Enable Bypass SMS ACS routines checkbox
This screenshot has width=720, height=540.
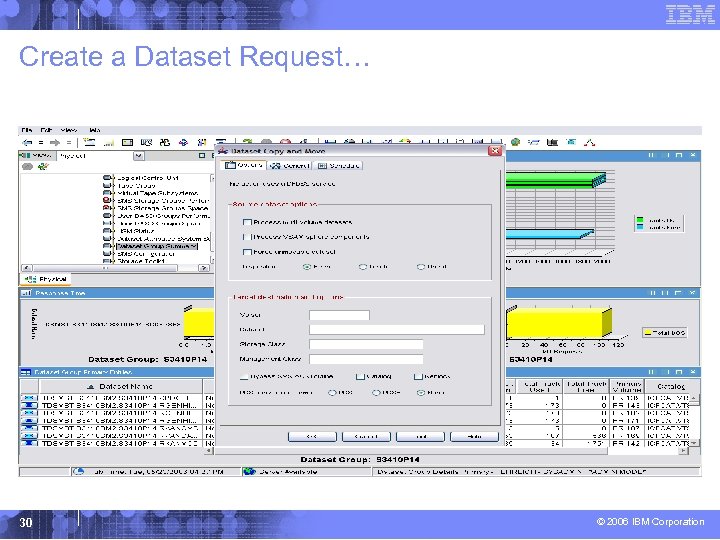pyautogui.click(x=244, y=377)
